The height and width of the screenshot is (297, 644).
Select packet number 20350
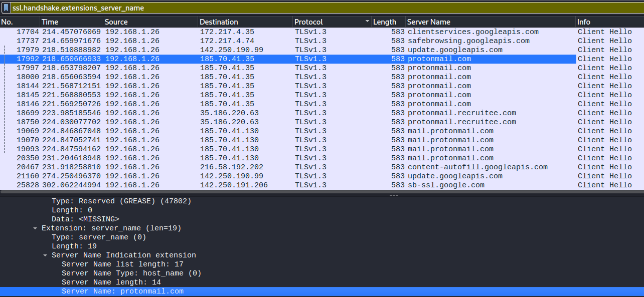click(x=322, y=158)
